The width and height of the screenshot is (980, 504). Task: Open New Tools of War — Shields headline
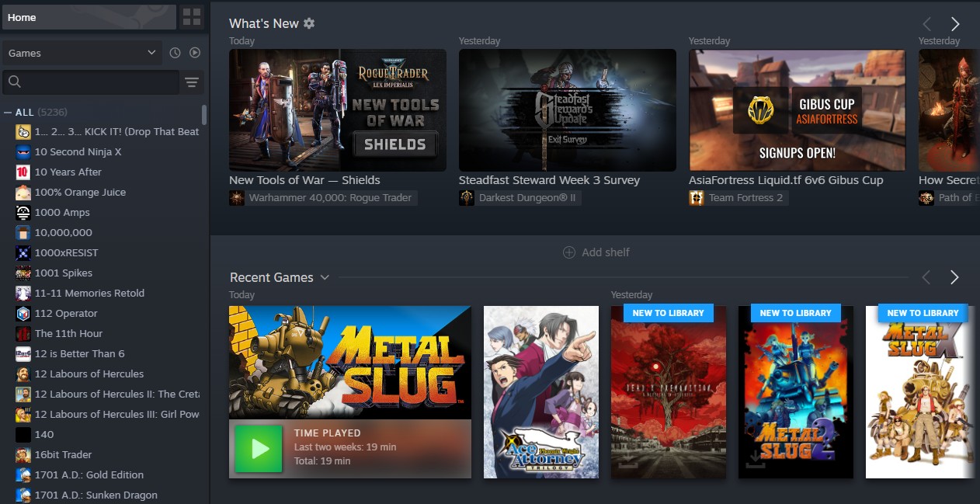click(x=304, y=180)
